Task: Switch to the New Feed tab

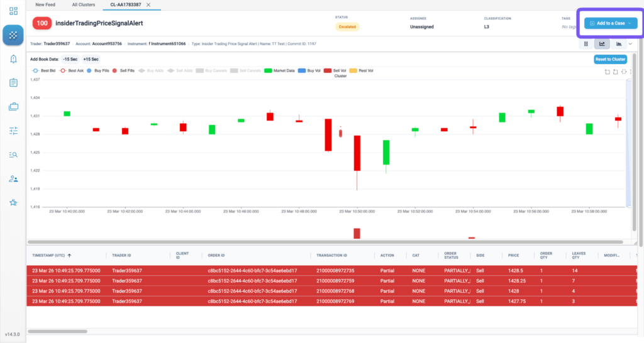Action: pyautogui.click(x=45, y=5)
